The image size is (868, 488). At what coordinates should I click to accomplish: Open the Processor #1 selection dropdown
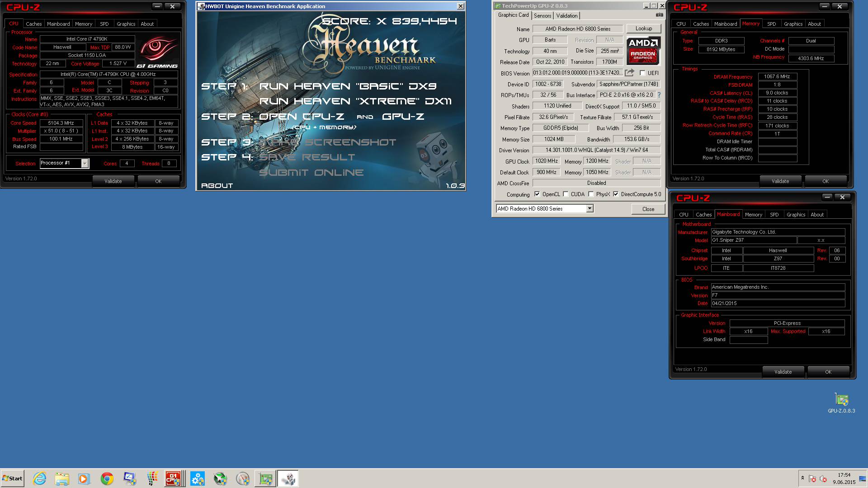(x=85, y=163)
